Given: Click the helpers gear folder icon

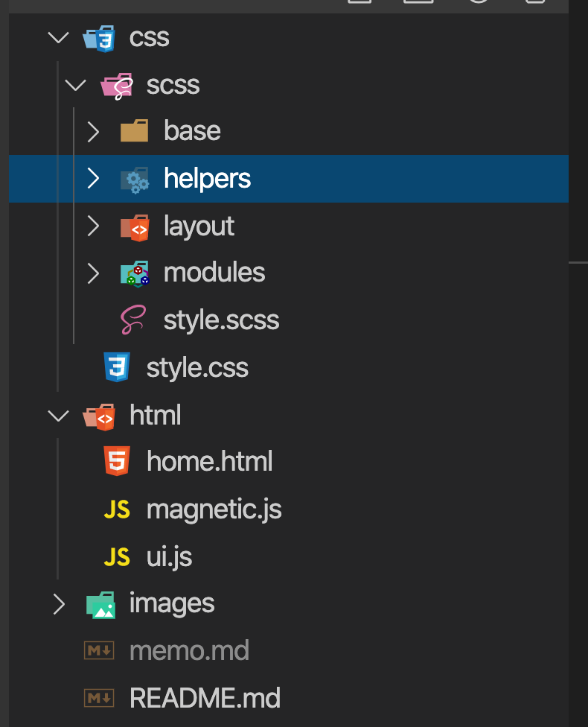Looking at the screenshot, I should point(135,180).
